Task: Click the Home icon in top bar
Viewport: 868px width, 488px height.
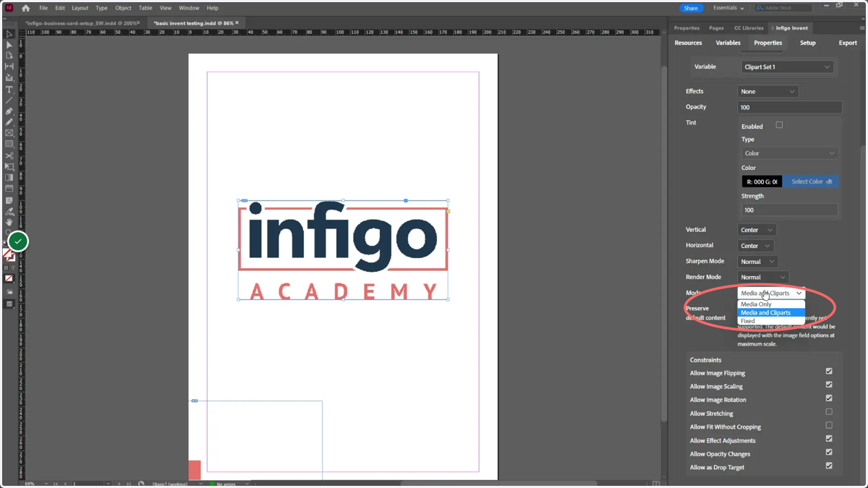Action: point(25,8)
